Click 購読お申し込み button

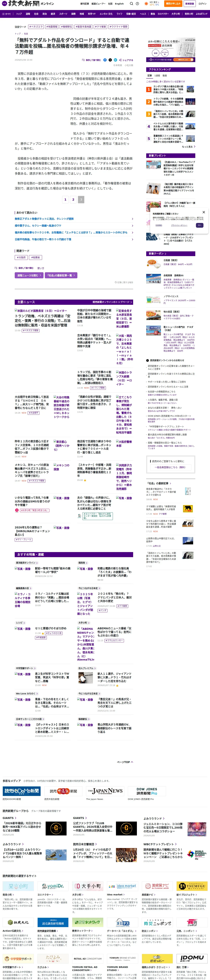pyautogui.click(x=173, y=4)
